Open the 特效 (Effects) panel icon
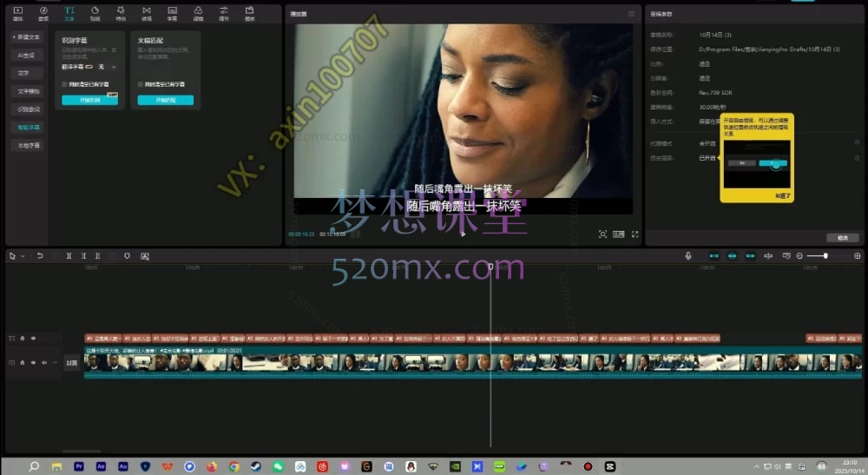Screen dimensions: 868x475 click(x=121, y=12)
